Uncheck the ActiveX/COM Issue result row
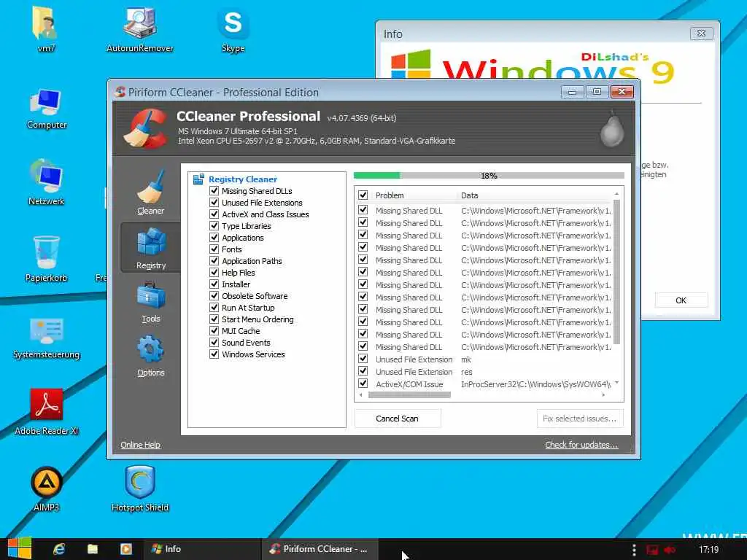This screenshot has height=560, width=747. [363, 384]
